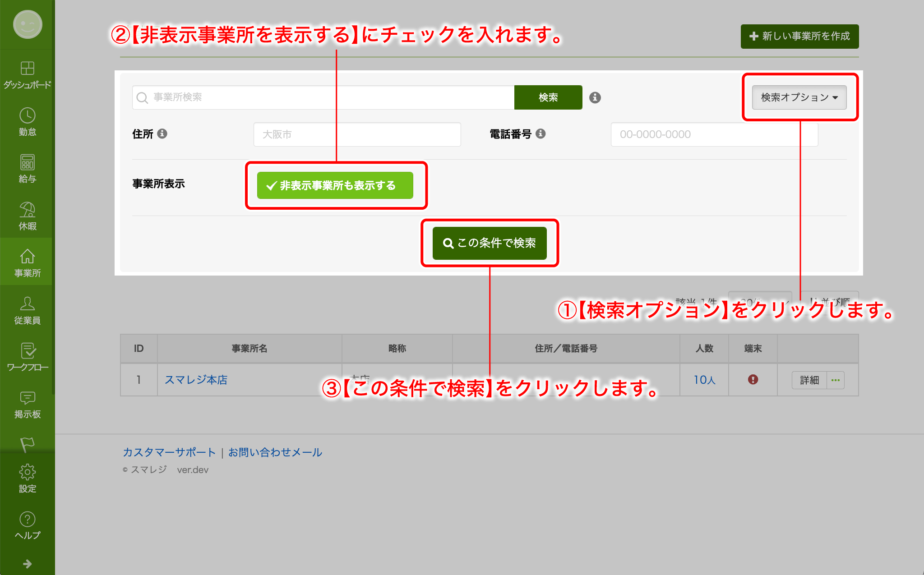924x575 pixels.
Task: Click 新しい事業所を作成 button
Action: click(799, 36)
